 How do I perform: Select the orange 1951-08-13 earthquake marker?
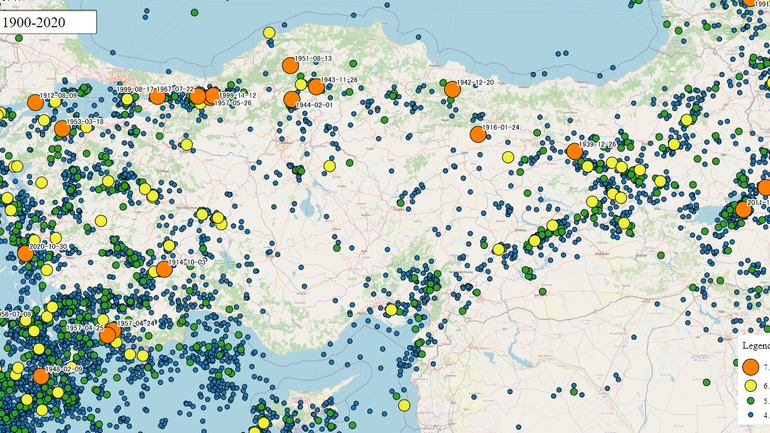[x=291, y=65]
